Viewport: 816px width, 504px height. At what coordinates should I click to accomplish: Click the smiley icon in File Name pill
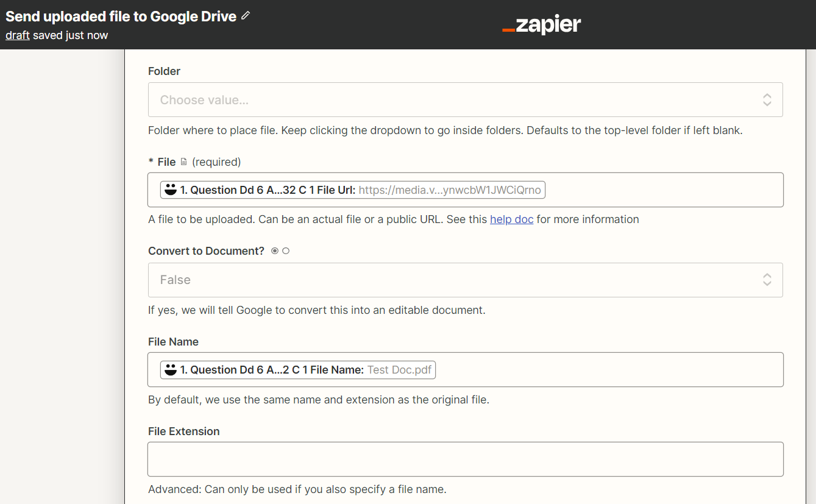click(x=171, y=370)
